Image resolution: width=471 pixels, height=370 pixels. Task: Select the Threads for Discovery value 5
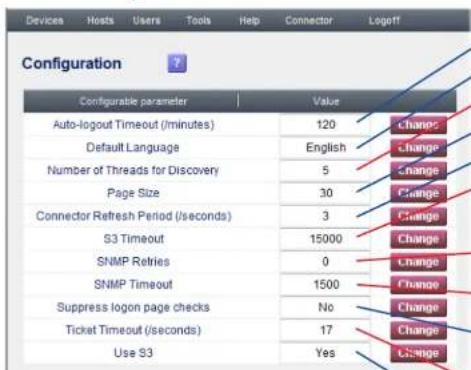pos(326,170)
